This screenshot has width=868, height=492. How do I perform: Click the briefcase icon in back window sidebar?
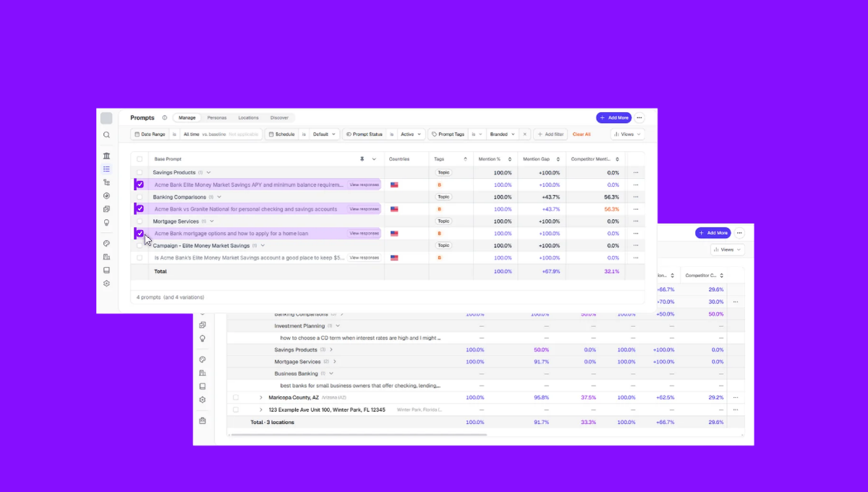point(203,420)
